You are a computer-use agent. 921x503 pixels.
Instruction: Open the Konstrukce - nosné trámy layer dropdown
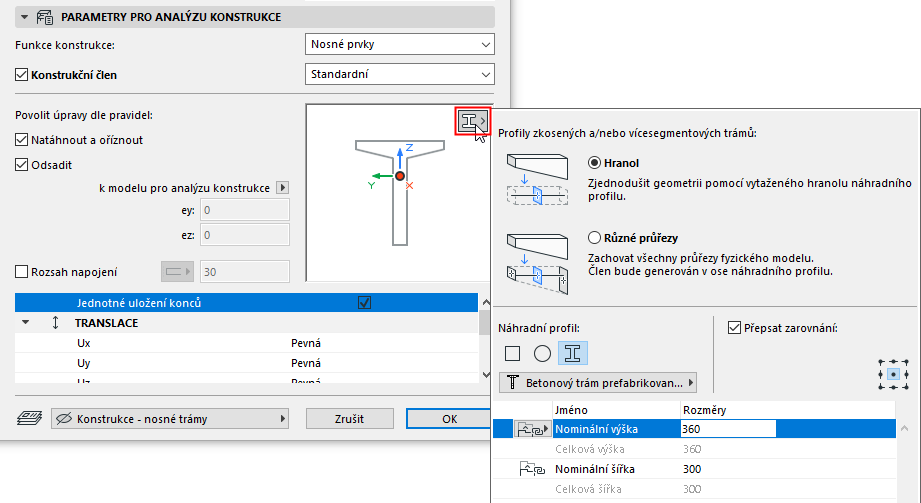pos(170,418)
